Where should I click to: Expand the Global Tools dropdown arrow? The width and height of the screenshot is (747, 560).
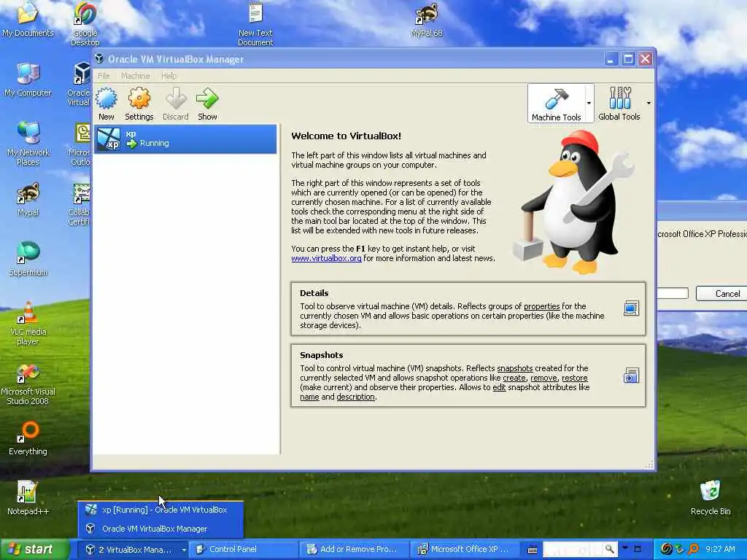click(x=649, y=104)
